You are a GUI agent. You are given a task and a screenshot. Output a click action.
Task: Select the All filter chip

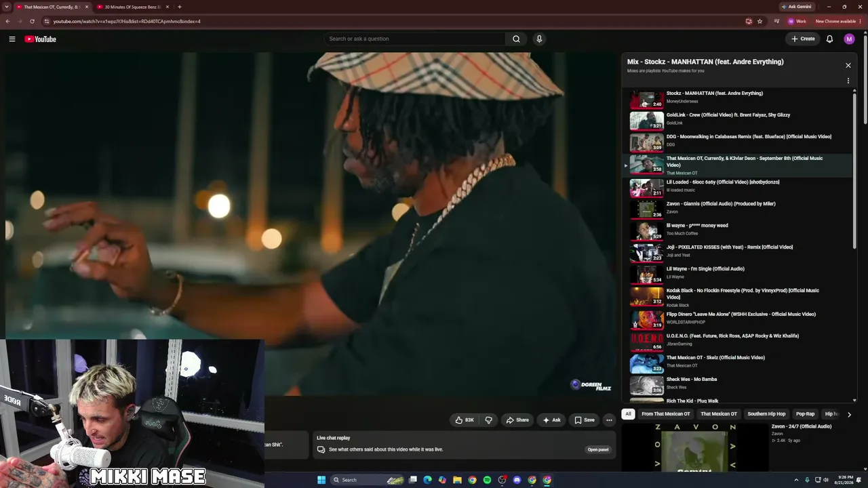click(x=628, y=414)
